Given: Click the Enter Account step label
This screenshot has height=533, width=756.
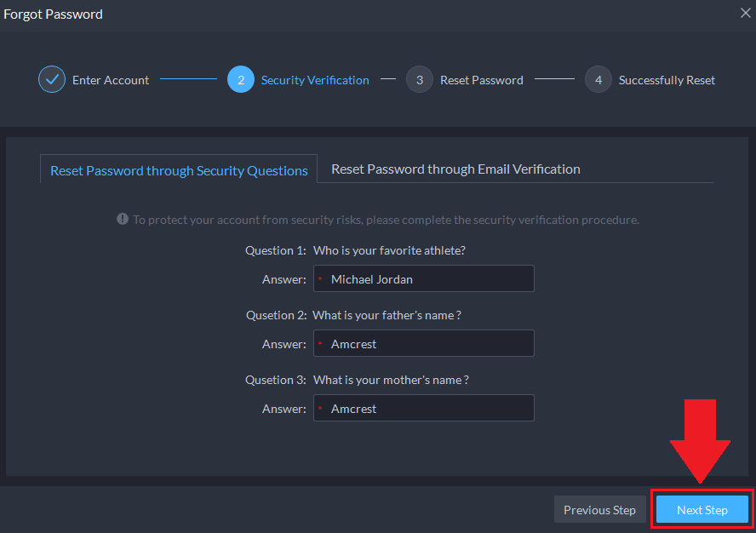Looking at the screenshot, I should click(111, 80).
